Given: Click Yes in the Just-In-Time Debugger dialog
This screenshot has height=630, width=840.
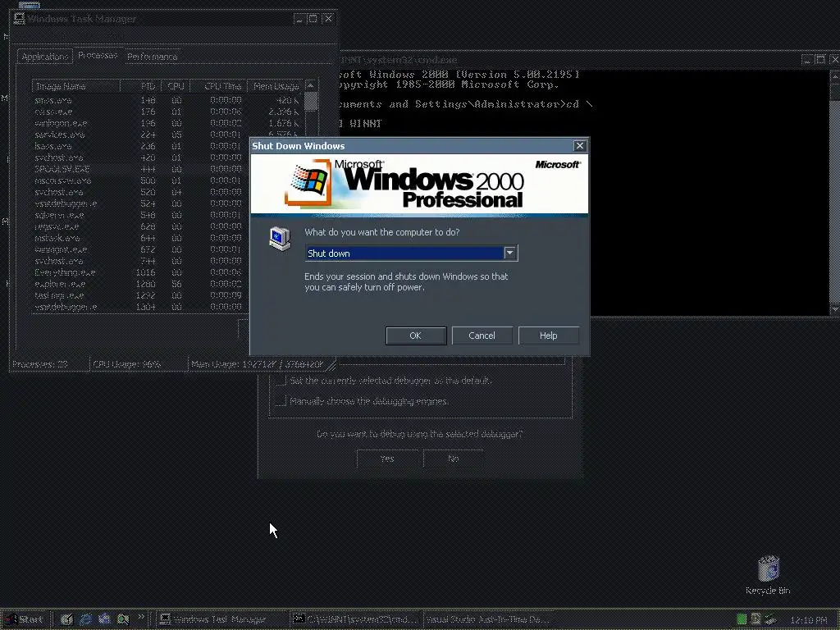Looking at the screenshot, I should pyautogui.click(x=387, y=459).
